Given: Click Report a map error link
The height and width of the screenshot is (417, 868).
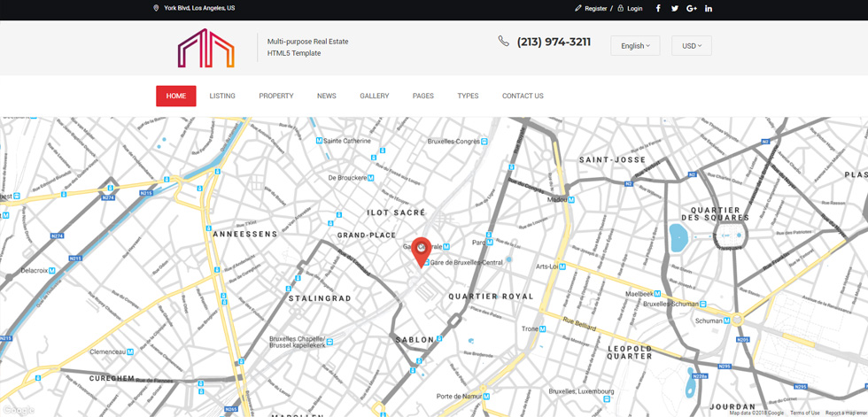Looking at the screenshot, I should point(847,413).
